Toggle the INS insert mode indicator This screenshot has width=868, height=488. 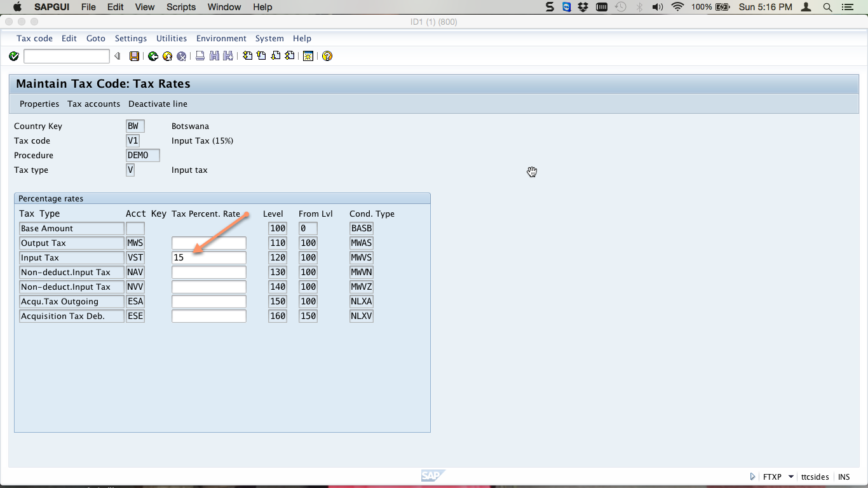[844, 477]
